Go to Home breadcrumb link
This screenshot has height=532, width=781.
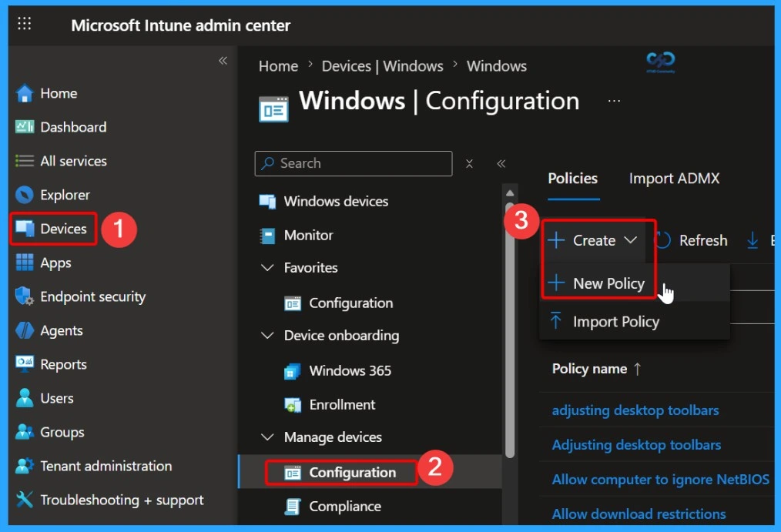[x=278, y=65]
